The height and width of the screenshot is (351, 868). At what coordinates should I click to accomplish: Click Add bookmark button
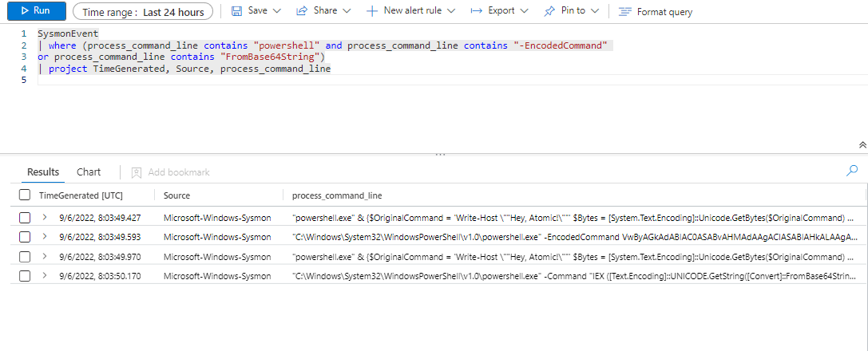click(170, 172)
